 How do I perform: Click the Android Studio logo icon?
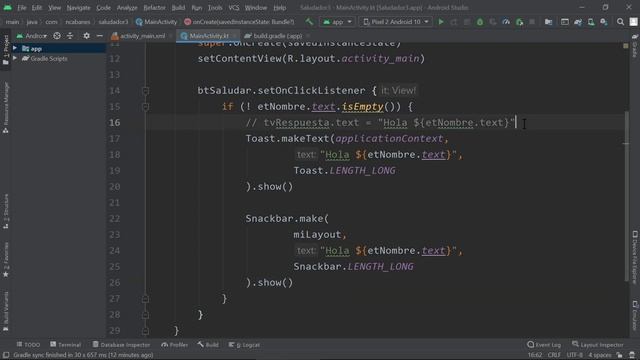(7, 7)
